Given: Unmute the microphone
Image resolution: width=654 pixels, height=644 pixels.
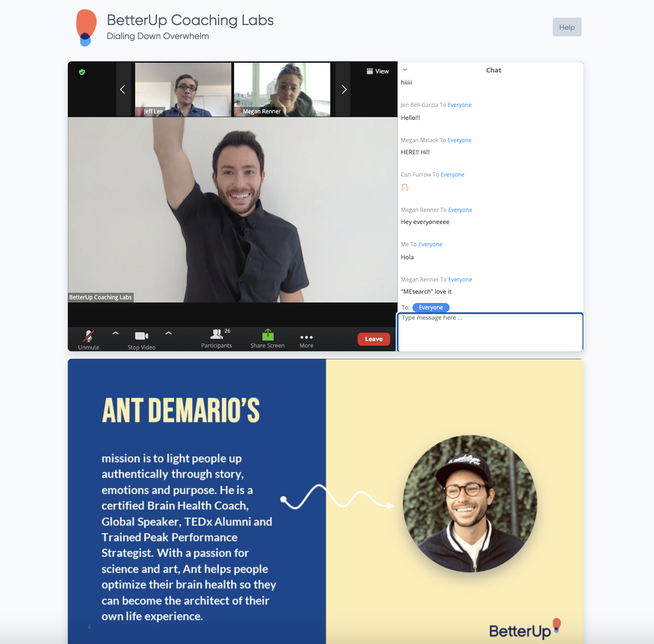Looking at the screenshot, I should click(89, 340).
